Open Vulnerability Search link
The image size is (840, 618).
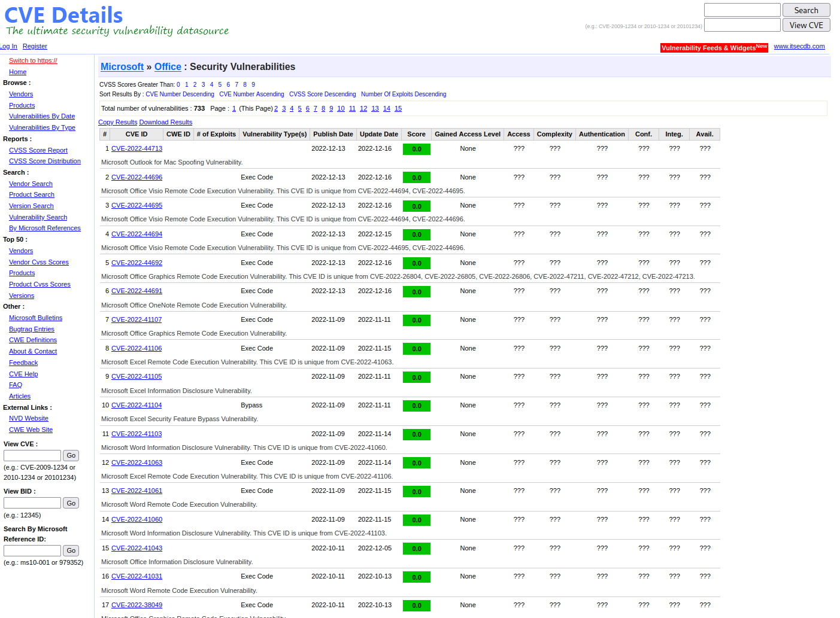pyautogui.click(x=38, y=217)
